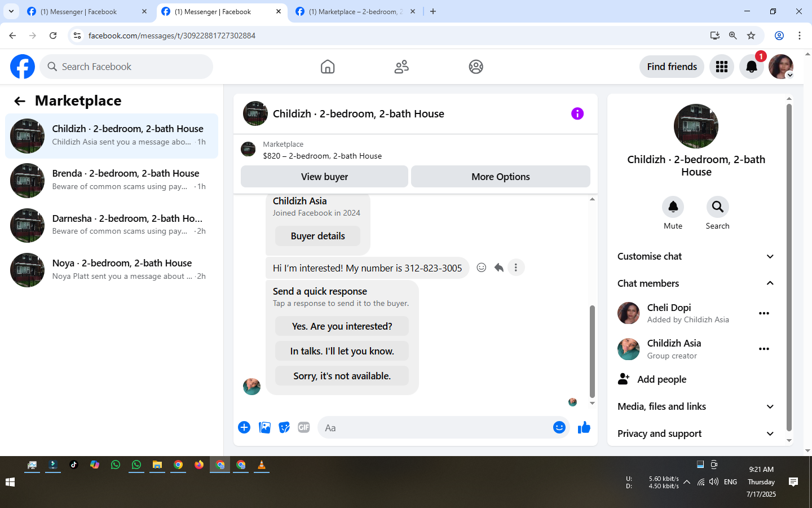The width and height of the screenshot is (812, 508).
Task: Open the $820 – 2-bedroom, 2-bath House listing
Action: [x=323, y=156]
